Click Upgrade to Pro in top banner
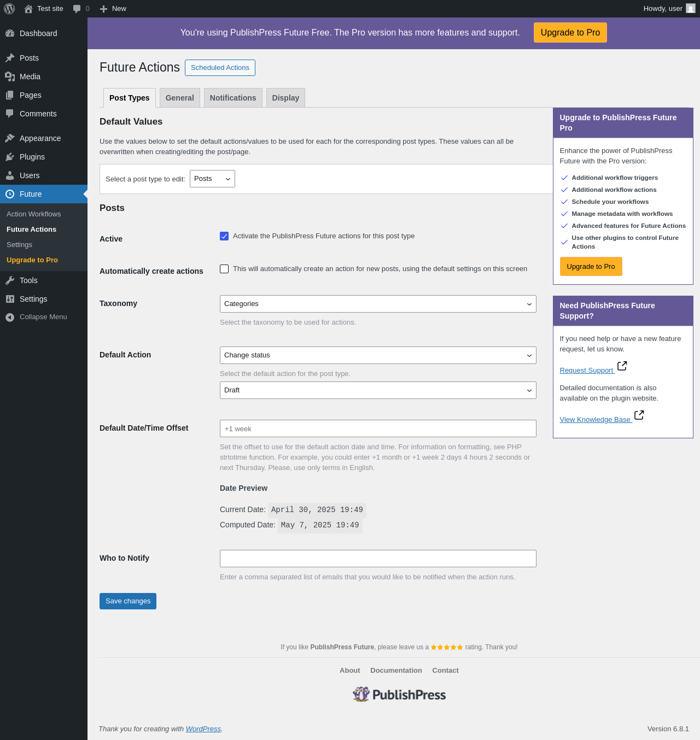The image size is (700, 740). [x=570, y=33]
